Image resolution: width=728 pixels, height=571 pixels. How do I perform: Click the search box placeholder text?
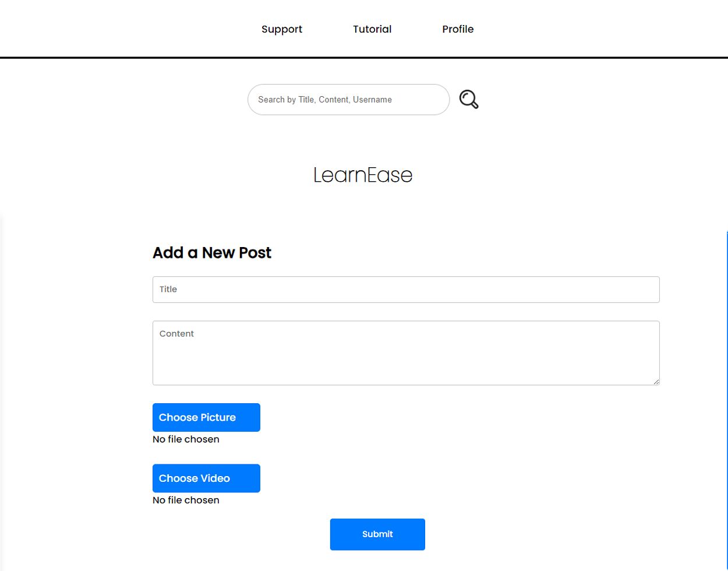pyautogui.click(x=324, y=100)
